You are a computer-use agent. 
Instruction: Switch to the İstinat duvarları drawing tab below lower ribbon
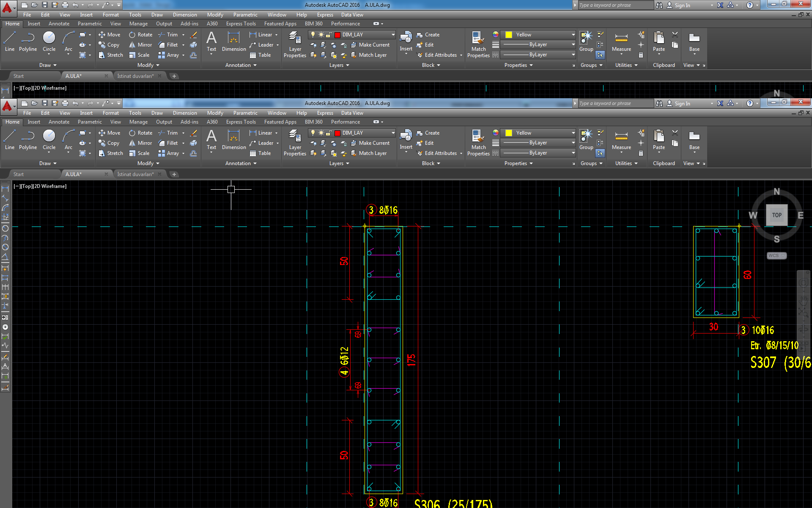[x=135, y=174]
